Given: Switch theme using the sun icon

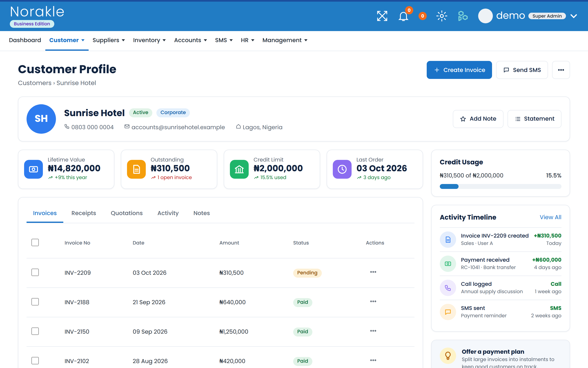Looking at the screenshot, I should (442, 16).
